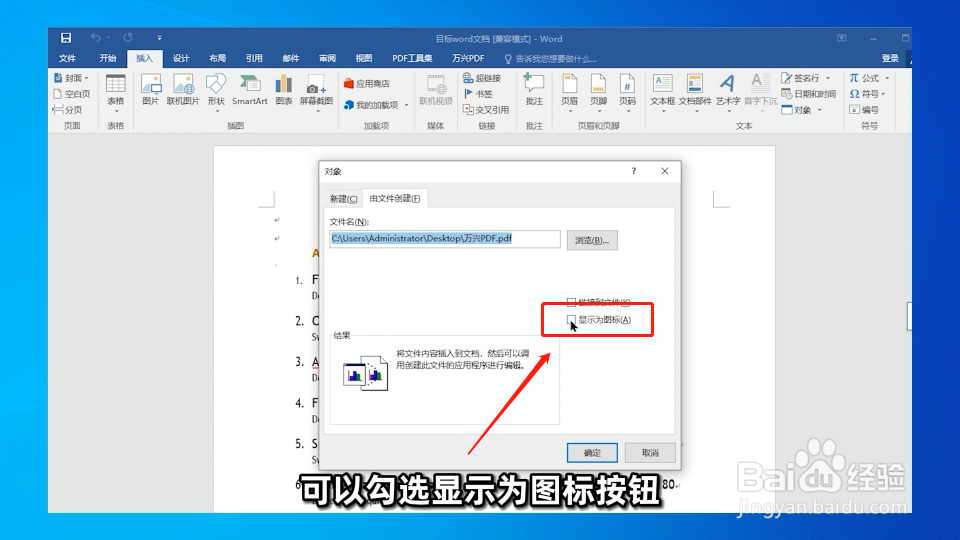
Task: Open the 页码 page number menu
Action: tap(627, 91)
